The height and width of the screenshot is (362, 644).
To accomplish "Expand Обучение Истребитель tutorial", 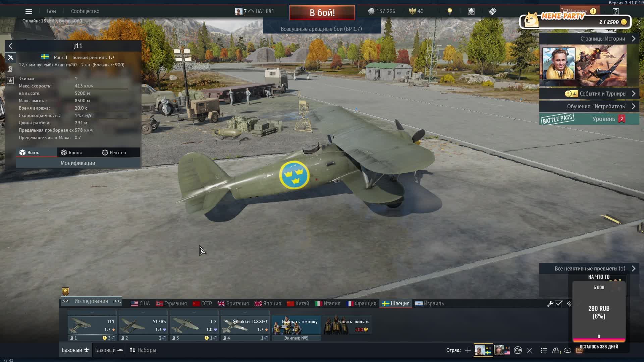I will pyautogui.click(x=589, y=106).
